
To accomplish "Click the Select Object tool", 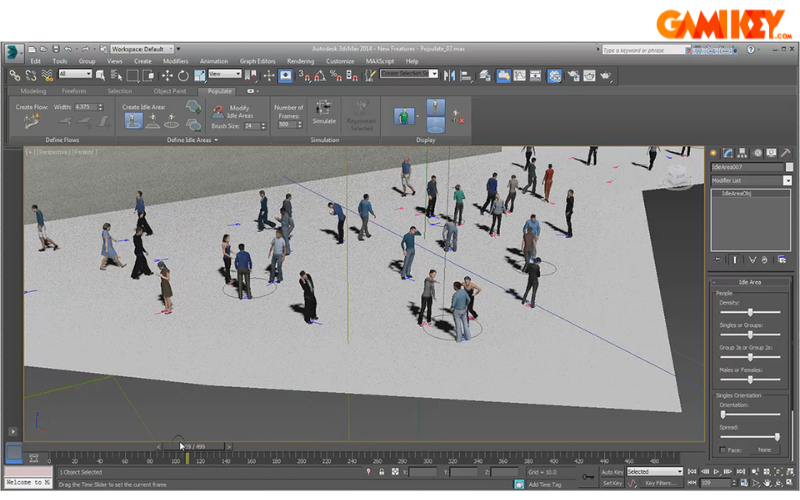I will [101, 76].
